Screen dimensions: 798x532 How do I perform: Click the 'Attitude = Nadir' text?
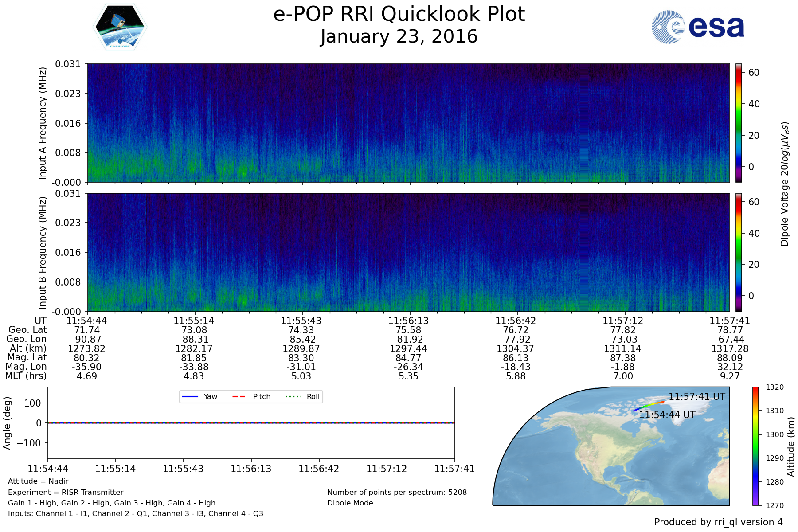coord(38,481)
